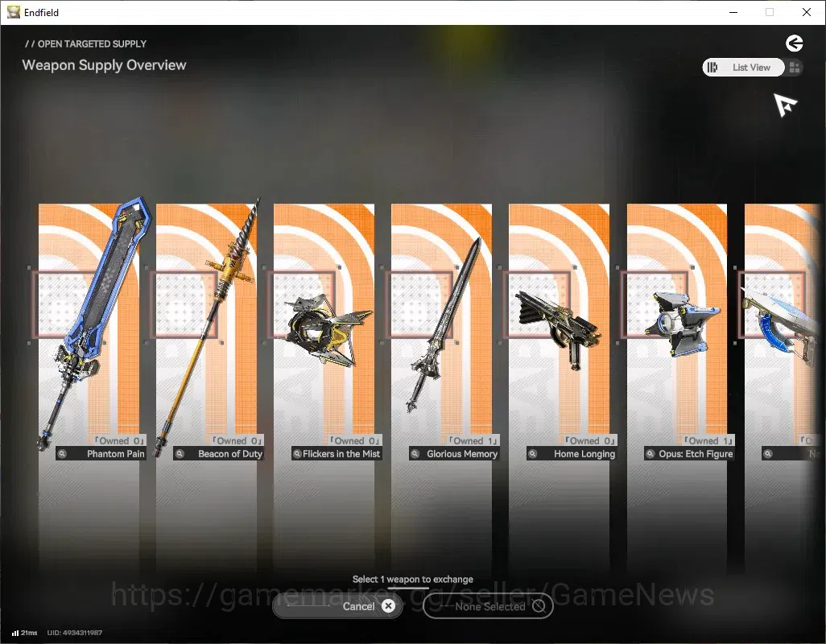Switch to grid view icon
The width and height of the screenshot is (826, 644).
pyautogui.click(x=795, y=68)
